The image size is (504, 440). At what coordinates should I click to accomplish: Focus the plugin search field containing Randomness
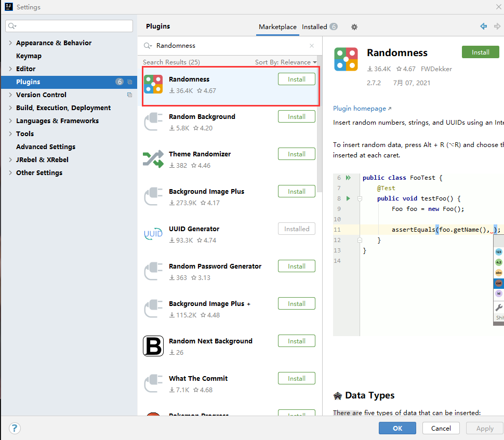[229, 46]
